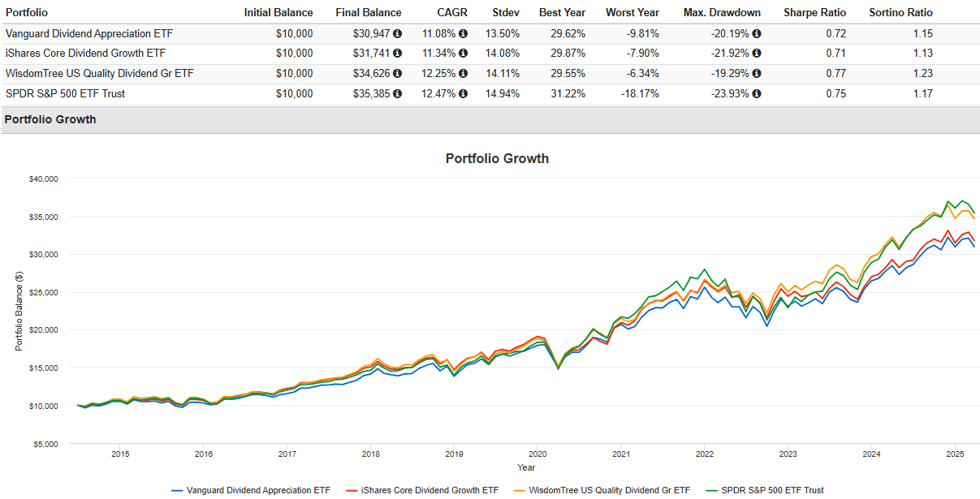Open info icon next to -23.93% drawdown

pyautogui.click(x=757, y=94)
